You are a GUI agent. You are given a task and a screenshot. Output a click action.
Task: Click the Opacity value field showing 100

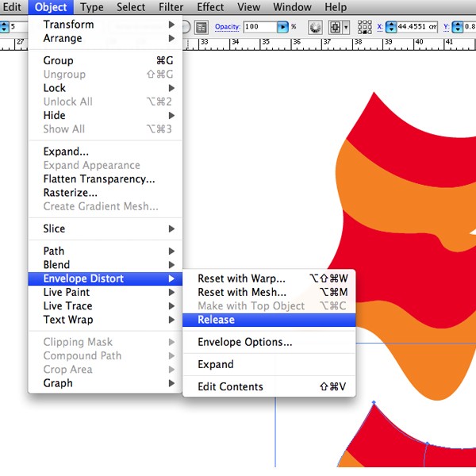(260, 27)
